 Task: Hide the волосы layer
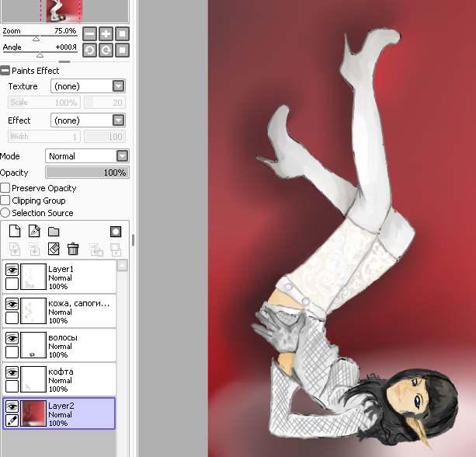tap(12, 338)
